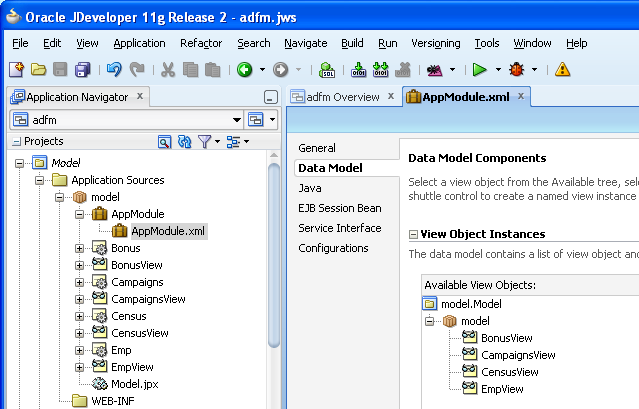Click the Projects search/find icon

[164, 142]
